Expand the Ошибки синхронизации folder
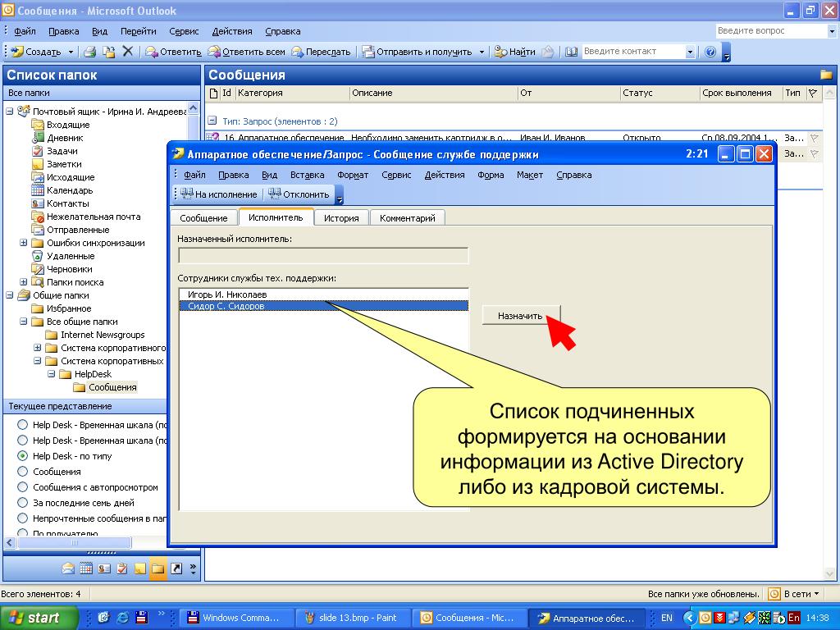The image size is (840, 630). tap(24, 243)
